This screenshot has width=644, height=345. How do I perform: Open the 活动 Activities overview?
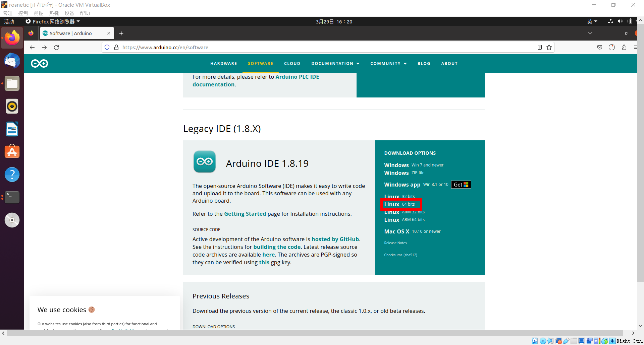9,21
